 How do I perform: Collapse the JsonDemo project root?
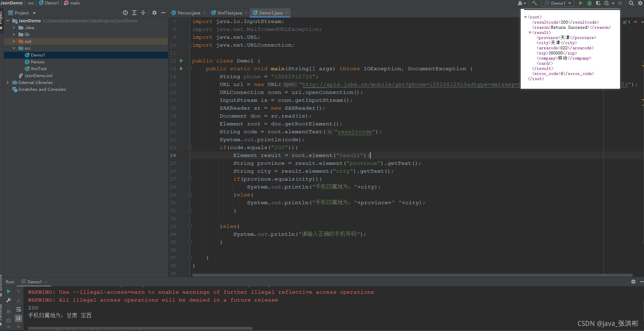tap(8, 21)
